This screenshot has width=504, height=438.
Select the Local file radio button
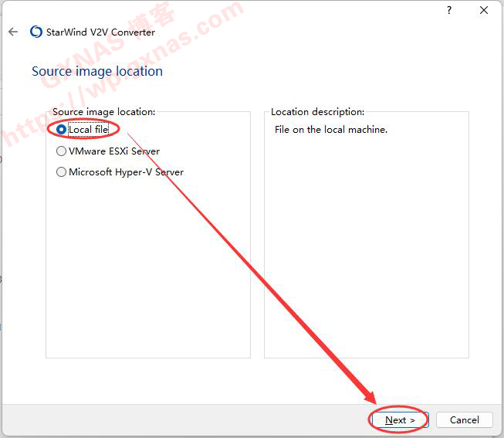click(x=62, y=130)
